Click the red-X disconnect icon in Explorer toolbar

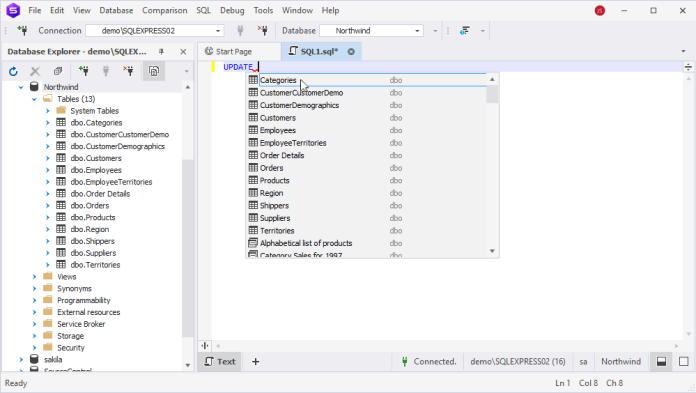tap(128, 71)
